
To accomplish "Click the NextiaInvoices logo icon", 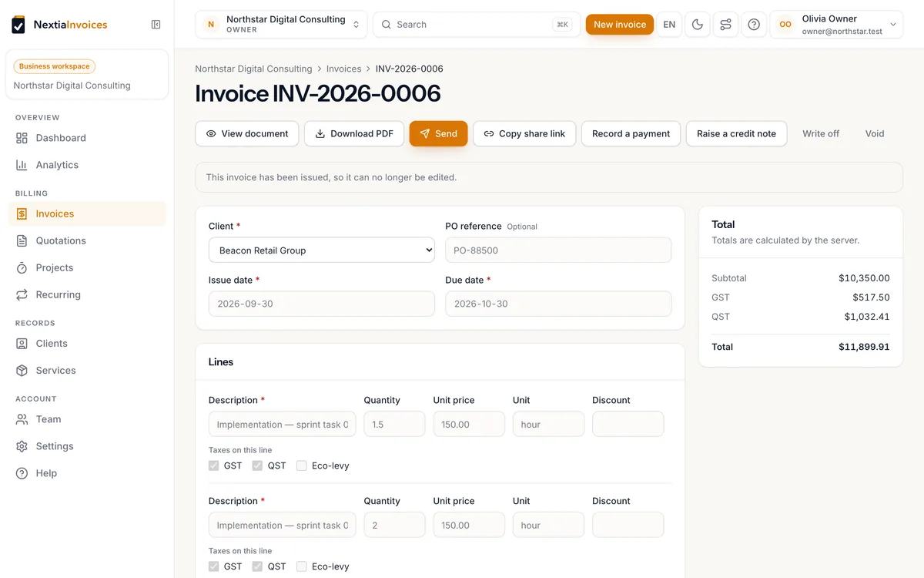I will click(18, 25).
